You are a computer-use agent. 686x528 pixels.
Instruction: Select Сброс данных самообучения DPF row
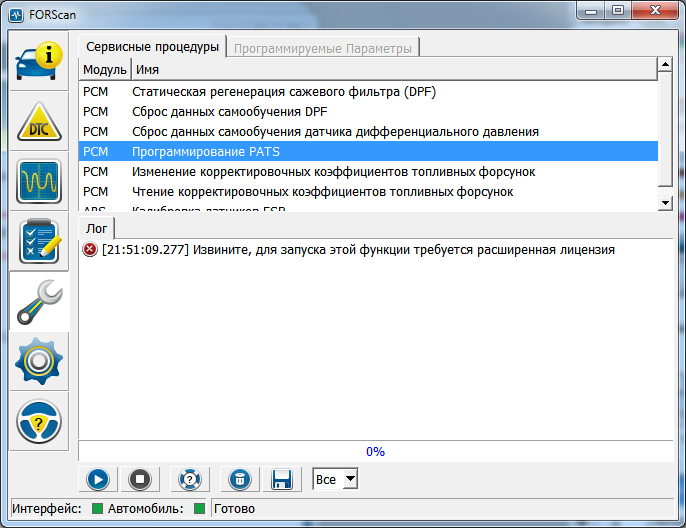tap(368, 112)
